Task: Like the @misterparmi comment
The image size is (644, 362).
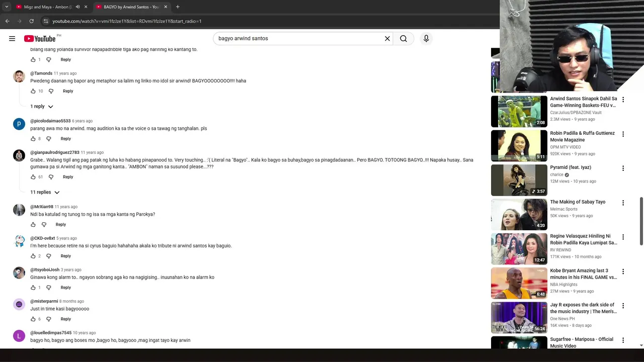Action: 33,319
